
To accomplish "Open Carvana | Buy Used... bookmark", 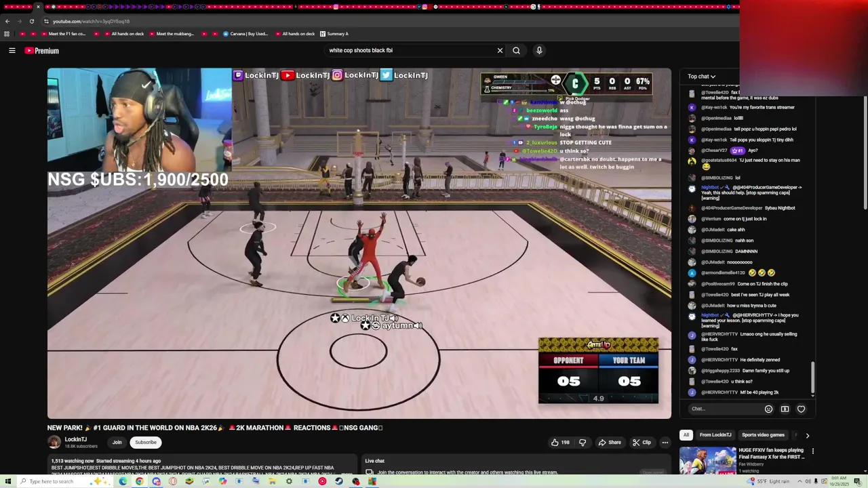I will tap(245, 34).
